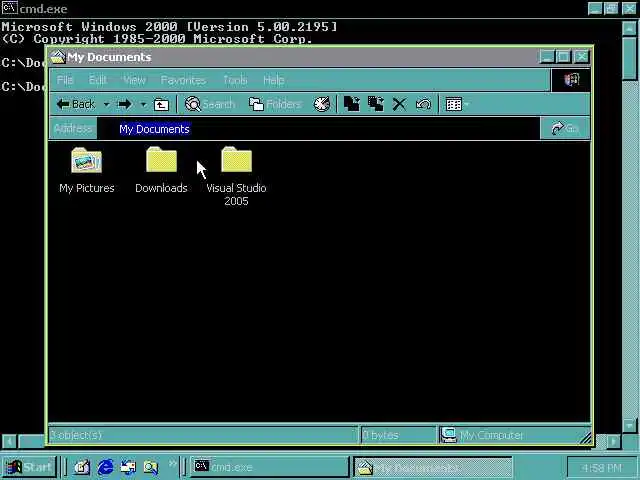Click the Windows logo throbber icon
Image resolution: width=640 pixels, height=480 pixels.
pyautogui.click(x=571, y=80)
